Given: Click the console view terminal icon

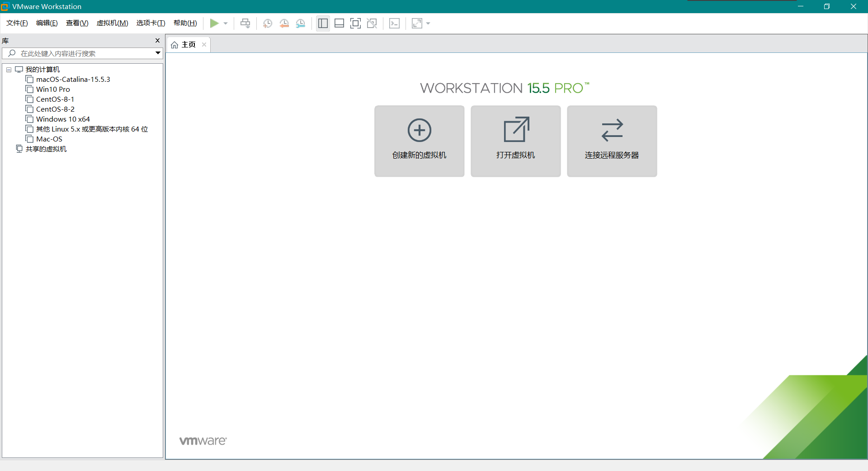Looking at the screenshot, I should click(394, 24).
